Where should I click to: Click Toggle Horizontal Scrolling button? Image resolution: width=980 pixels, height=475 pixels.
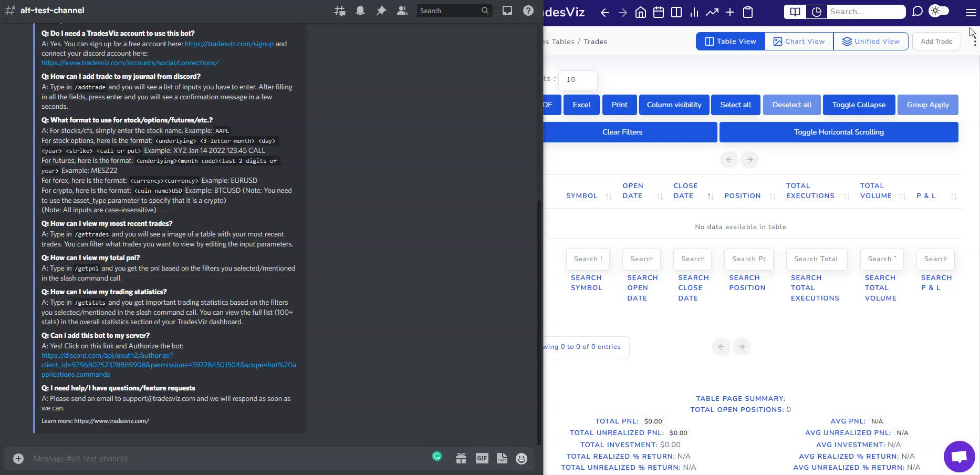[x=839, y=132]
